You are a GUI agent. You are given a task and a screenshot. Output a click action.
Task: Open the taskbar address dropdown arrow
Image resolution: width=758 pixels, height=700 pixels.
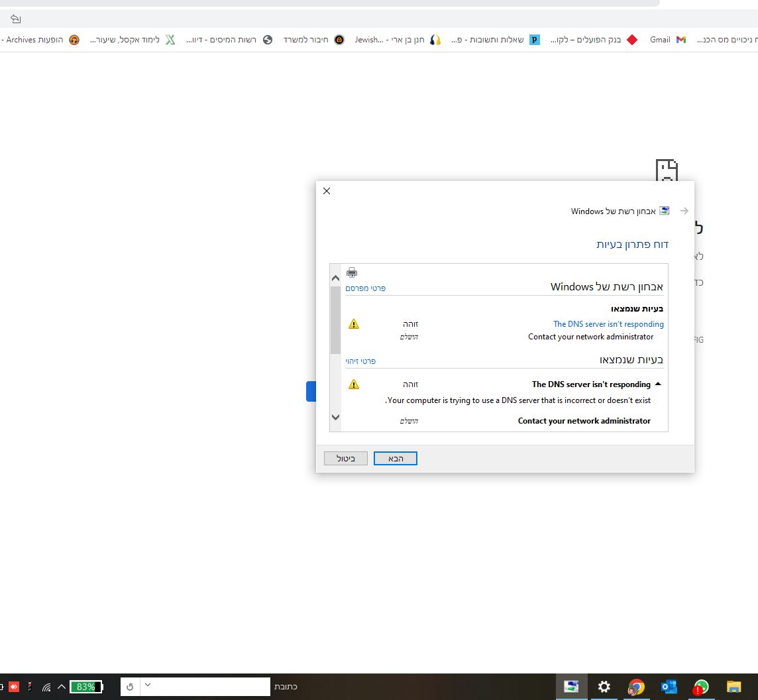tap(148, 685)
